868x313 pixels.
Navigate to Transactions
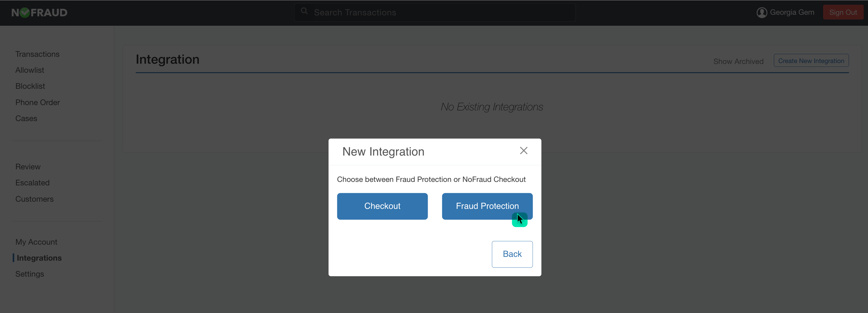coord(37,54)
